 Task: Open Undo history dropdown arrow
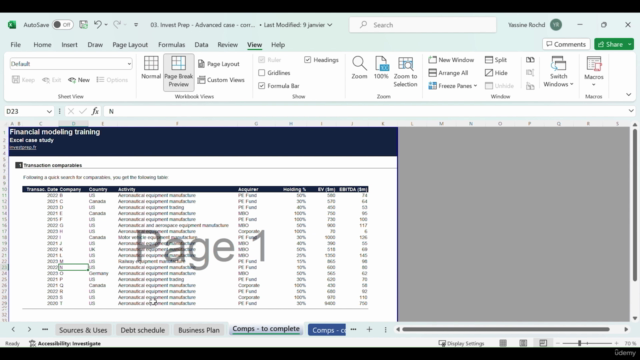[x=106, y=24]
